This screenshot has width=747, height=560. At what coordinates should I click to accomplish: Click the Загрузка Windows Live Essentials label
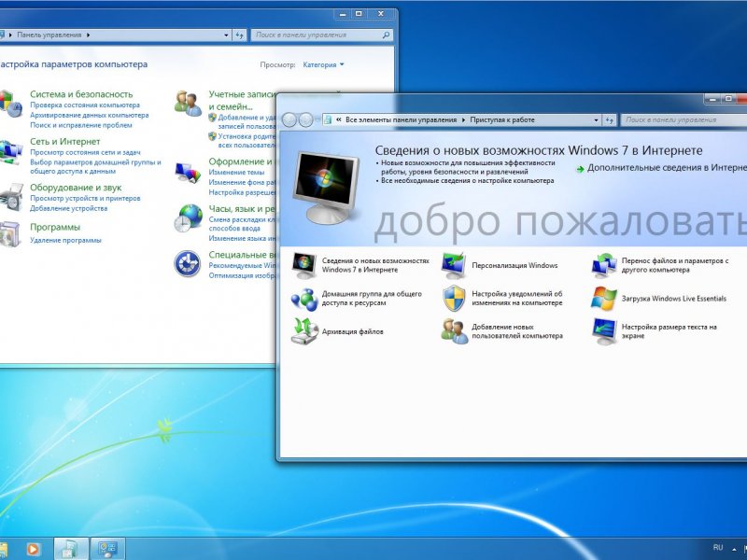point(673,299)
